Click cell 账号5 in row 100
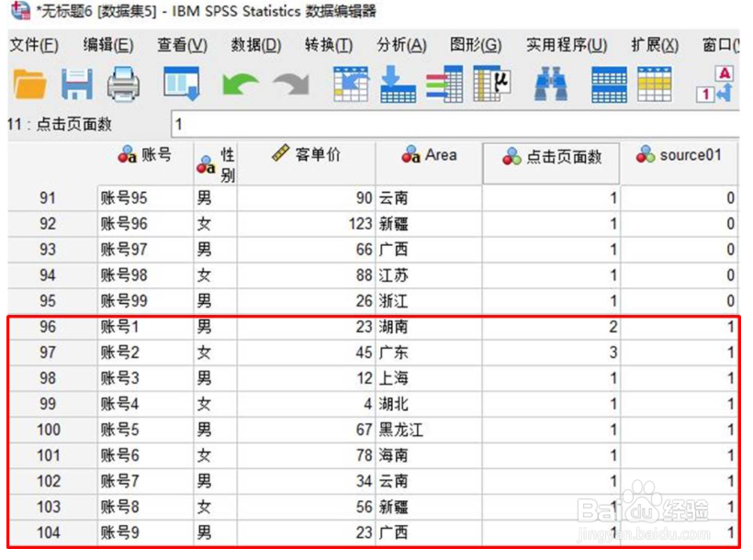Image resolution: width=753 pixels, height=560 pixels. (x=145, y=430)
